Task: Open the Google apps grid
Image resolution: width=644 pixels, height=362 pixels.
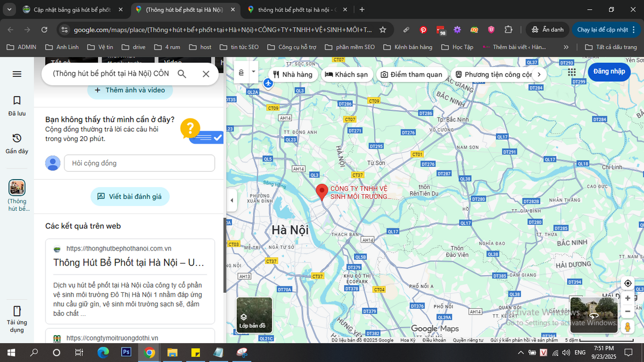Action: pos(572,72)
